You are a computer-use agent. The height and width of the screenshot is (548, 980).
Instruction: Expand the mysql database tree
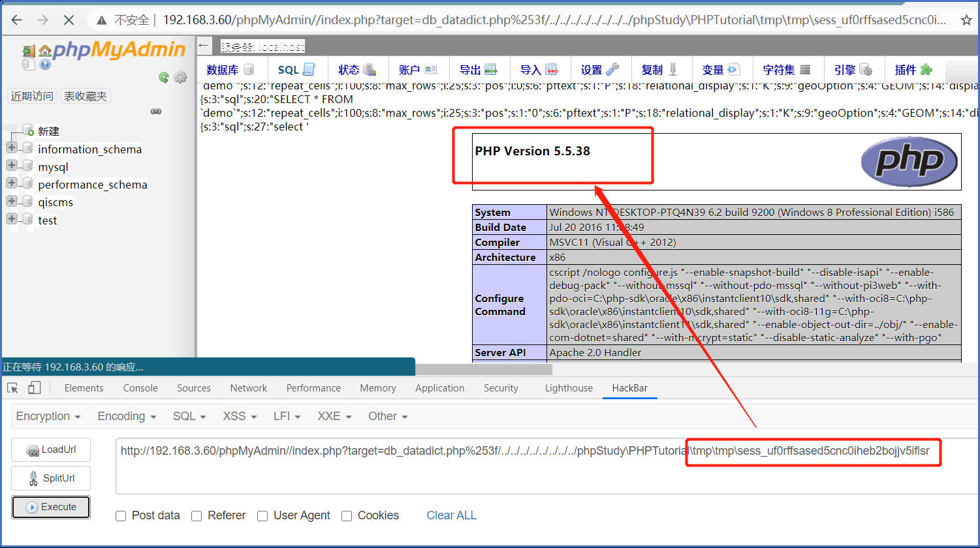point(12,166)
